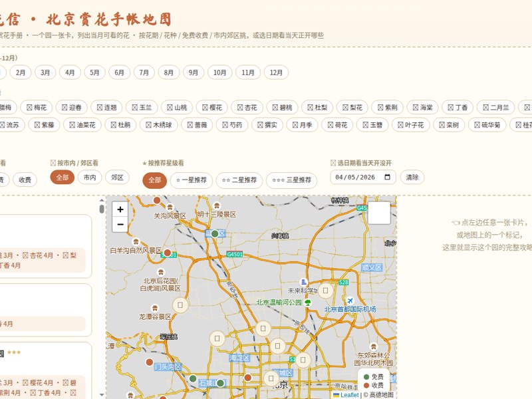Select 全部 under 按推荐星级看
Image resolution: width=532 pixels, height=399 pixels.
[154, 180]
